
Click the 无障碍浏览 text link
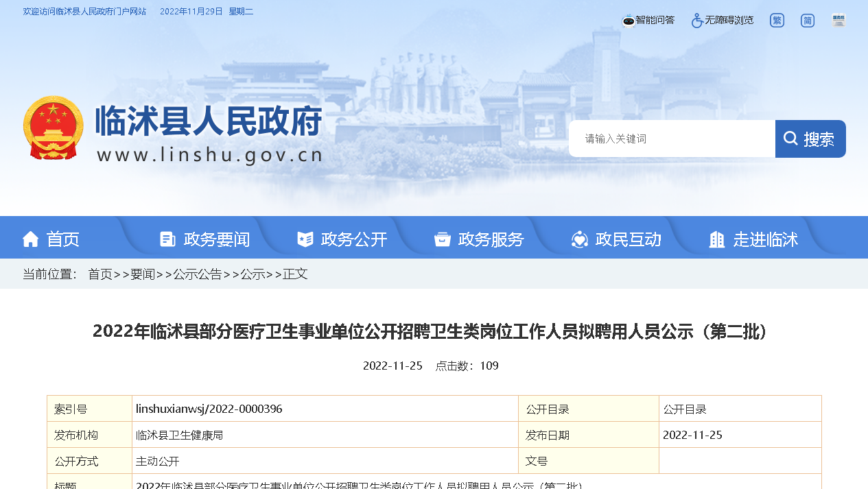(729, 21)
